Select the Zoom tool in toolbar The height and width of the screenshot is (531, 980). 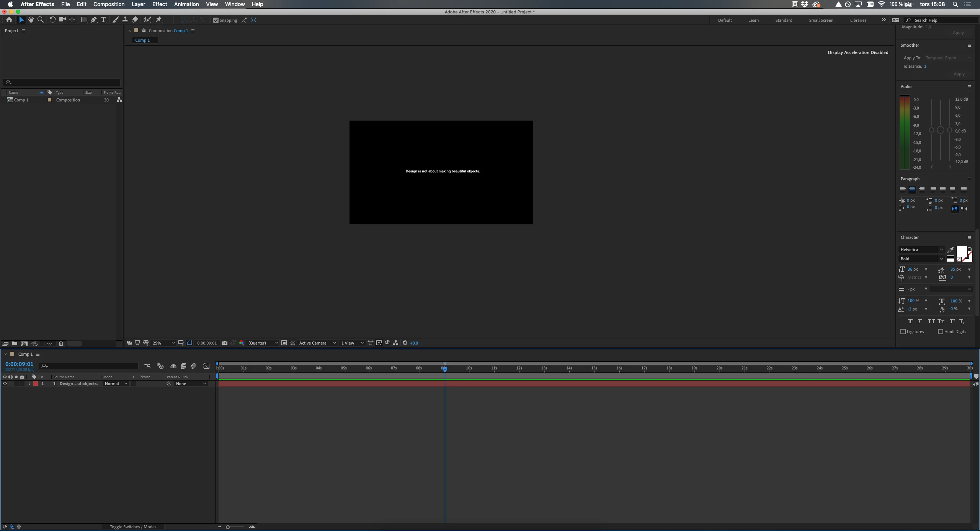pyautogui.click(x=41, y=20)
